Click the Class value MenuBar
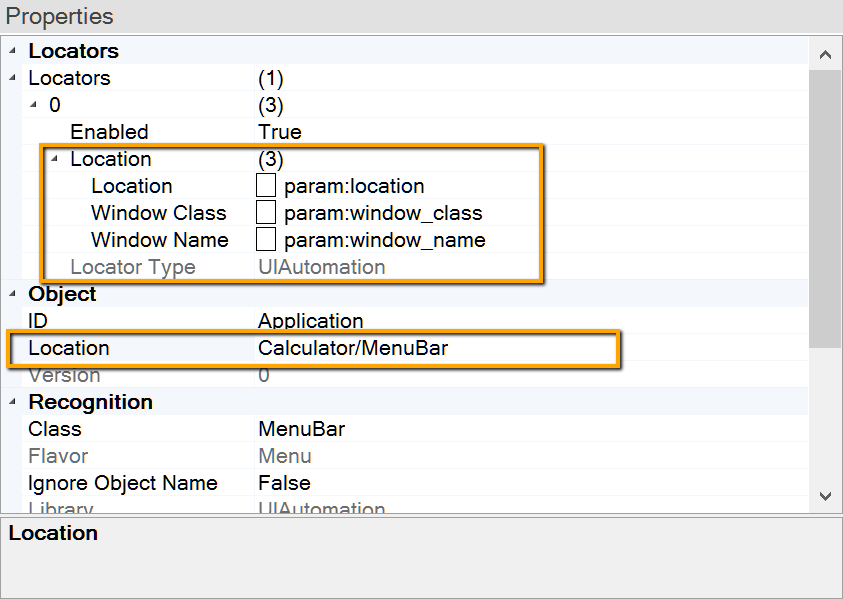843x599 pixels. 301,429
